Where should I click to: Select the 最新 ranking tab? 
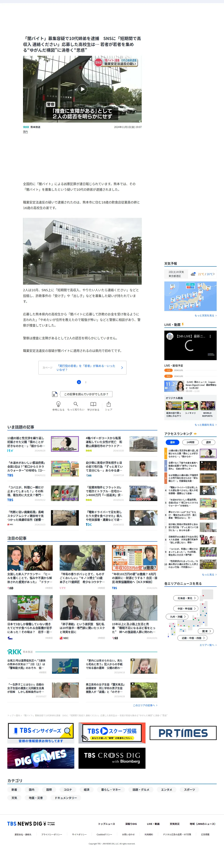coord(173,442)
